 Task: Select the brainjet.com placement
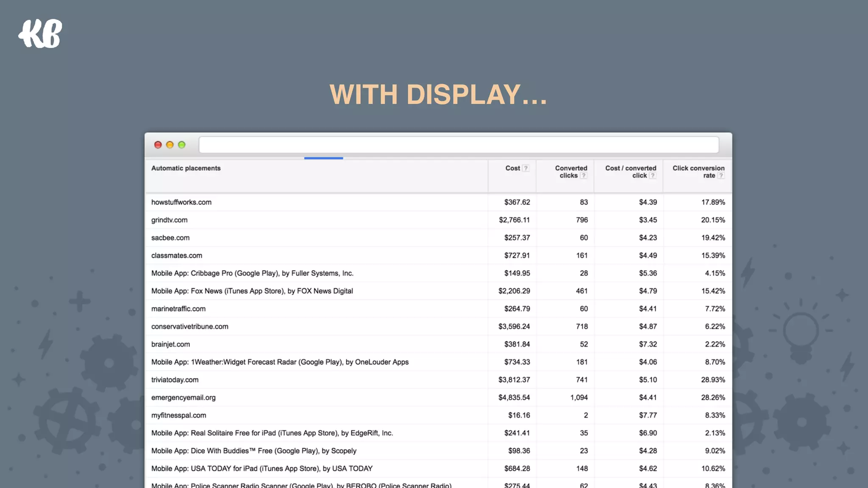tap(170, 344)
